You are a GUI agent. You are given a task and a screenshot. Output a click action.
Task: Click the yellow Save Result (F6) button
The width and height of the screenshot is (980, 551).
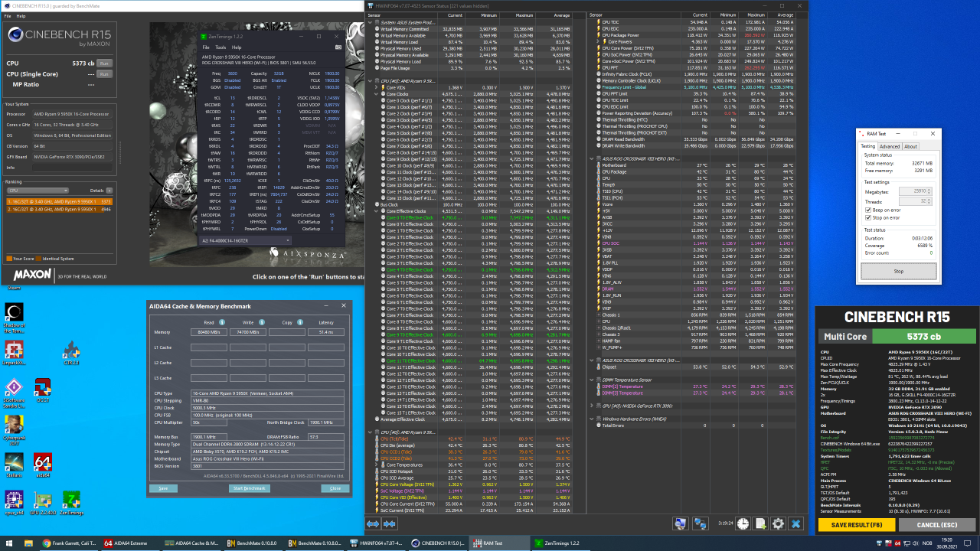855,524
